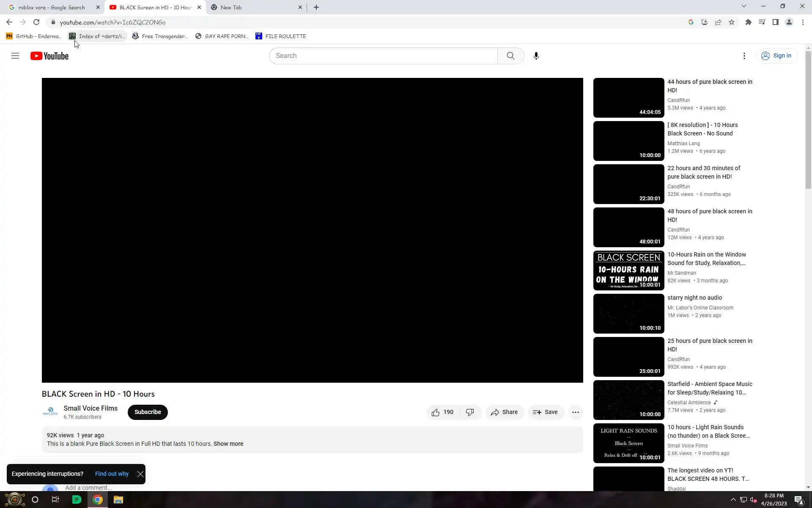
Task: Click Find out why link
Action: pos(112,474)
